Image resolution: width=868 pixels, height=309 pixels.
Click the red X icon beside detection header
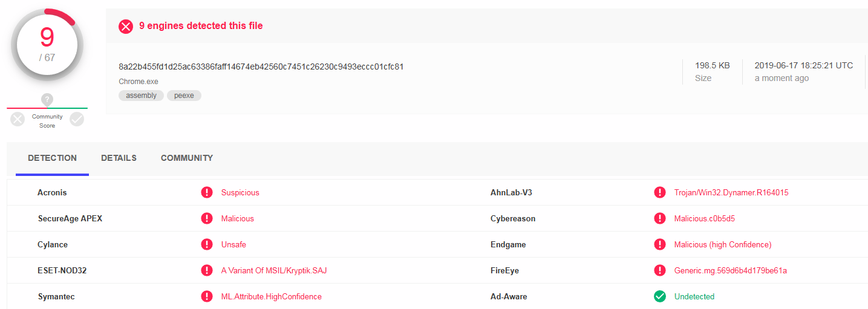click(125, 26)
